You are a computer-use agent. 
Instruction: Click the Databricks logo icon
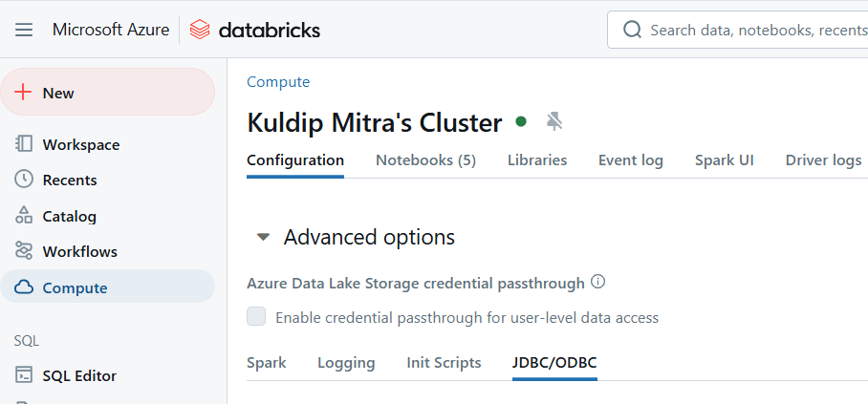coord(200,31)
